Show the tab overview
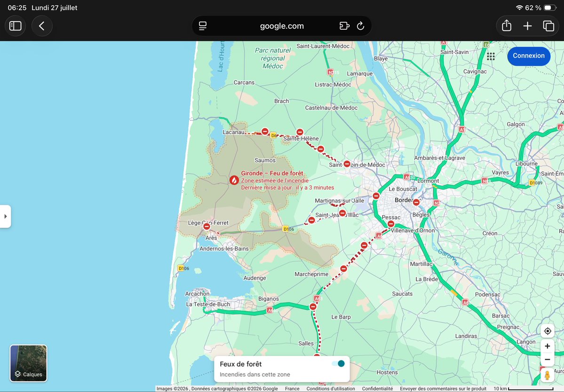Viewport: 564px width, 392px height. coord(548,26)
